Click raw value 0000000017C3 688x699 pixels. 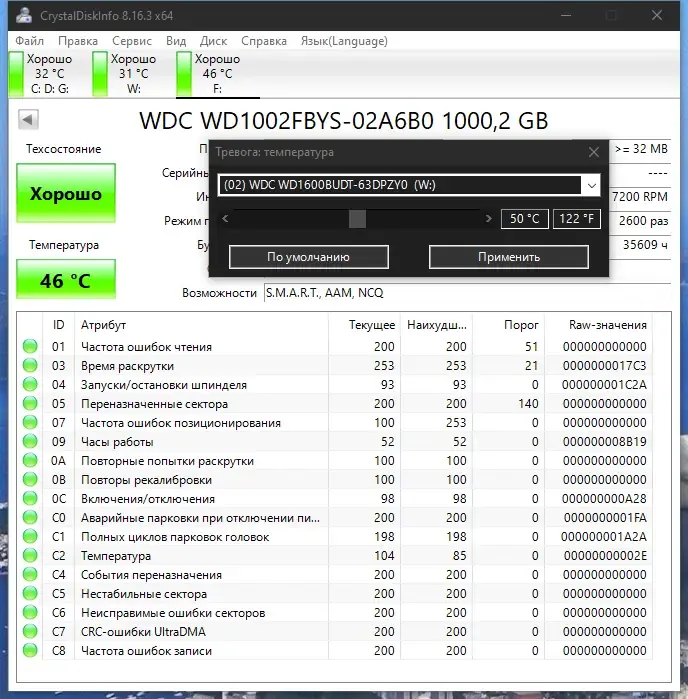[x=604, y=366]
